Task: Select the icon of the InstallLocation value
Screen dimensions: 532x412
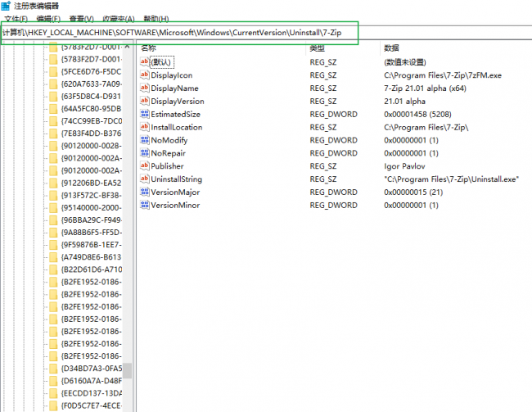Action: [x=145, y=127]
